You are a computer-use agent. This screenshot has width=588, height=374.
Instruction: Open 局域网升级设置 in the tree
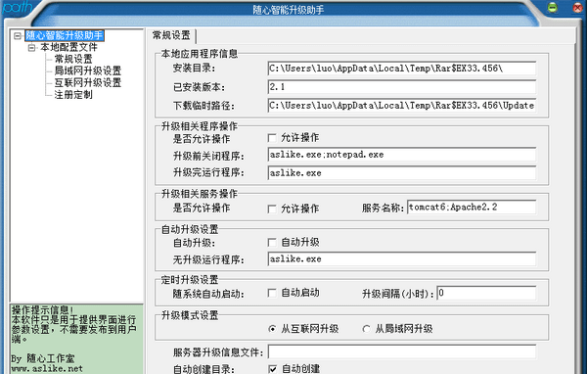88,70
